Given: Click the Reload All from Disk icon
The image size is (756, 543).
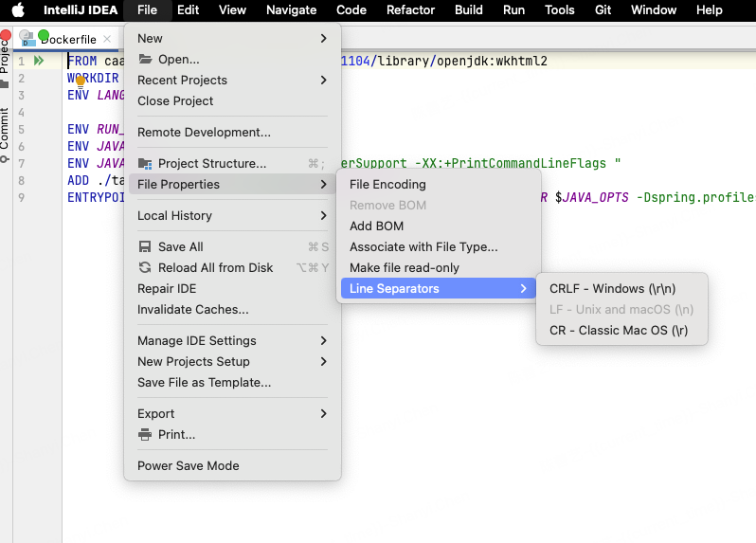Looking at the screenshot, I should tap(145, 267).
